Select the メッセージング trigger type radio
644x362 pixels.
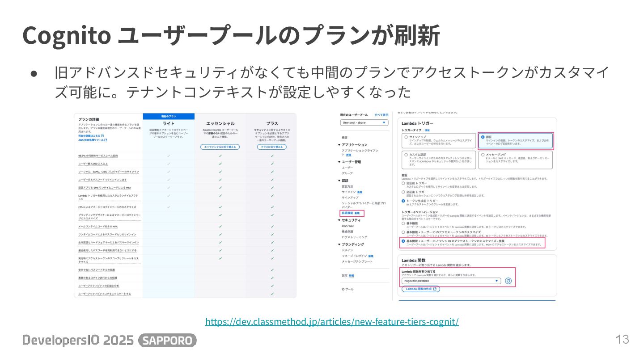483,154
